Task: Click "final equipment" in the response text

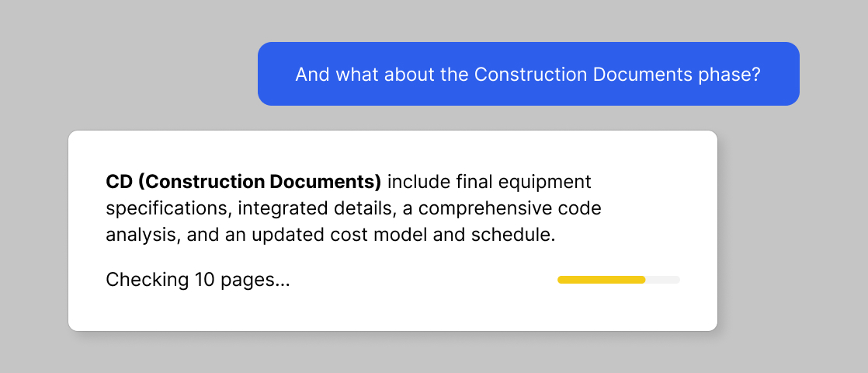Action: tap(523, 182)
